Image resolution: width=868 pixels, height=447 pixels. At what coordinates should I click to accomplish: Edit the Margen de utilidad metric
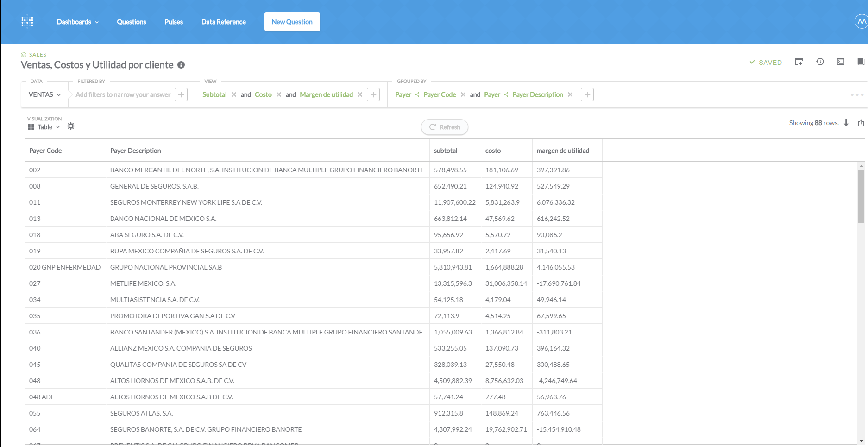point(327,94)
